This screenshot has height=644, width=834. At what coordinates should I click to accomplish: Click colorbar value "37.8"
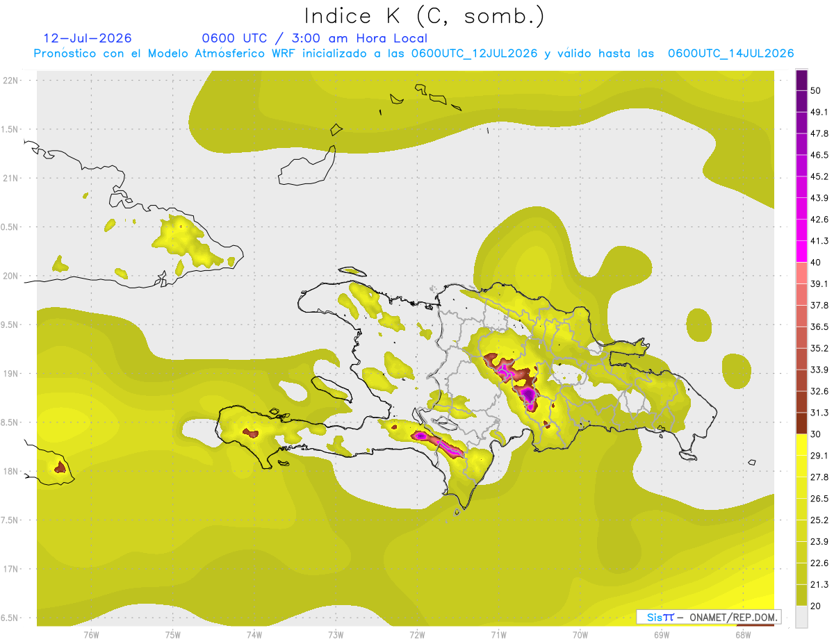tap(819, 305)
